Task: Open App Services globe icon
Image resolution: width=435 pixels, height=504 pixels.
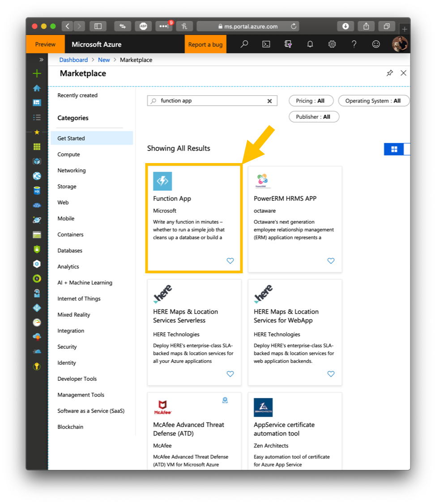Action: [37, 176]
